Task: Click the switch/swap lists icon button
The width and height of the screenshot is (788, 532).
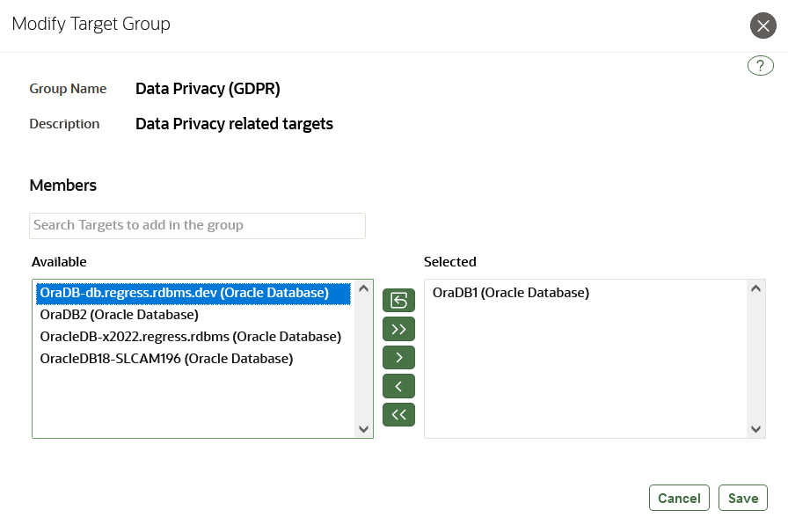Action: click(398, 301)
